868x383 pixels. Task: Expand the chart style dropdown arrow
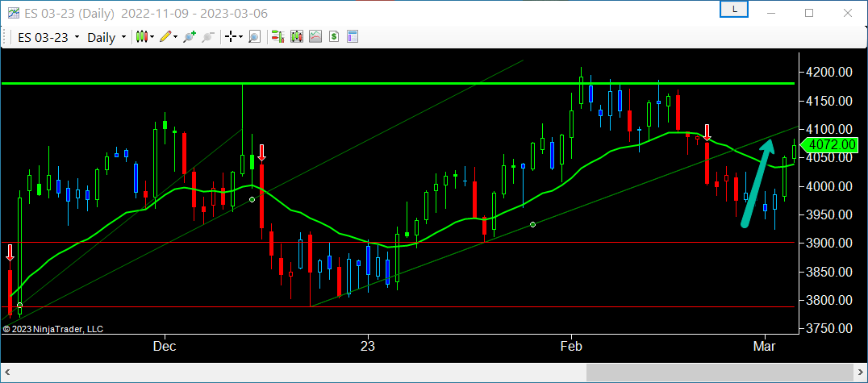coord(152,37)
